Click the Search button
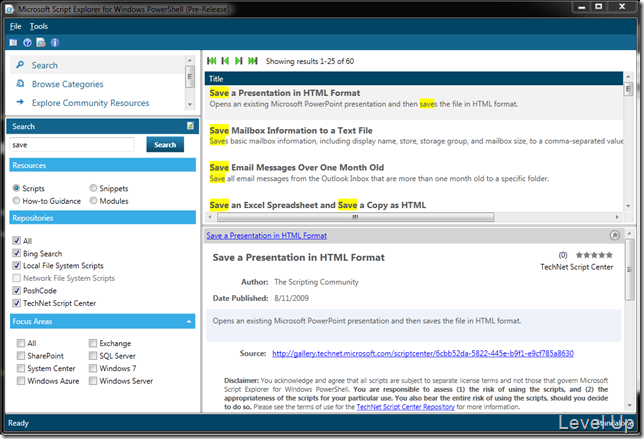 (x=165, y=145)
